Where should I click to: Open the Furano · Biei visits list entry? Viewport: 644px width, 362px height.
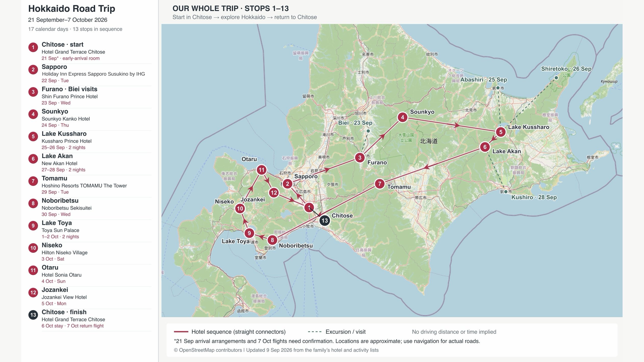[90, 96]
